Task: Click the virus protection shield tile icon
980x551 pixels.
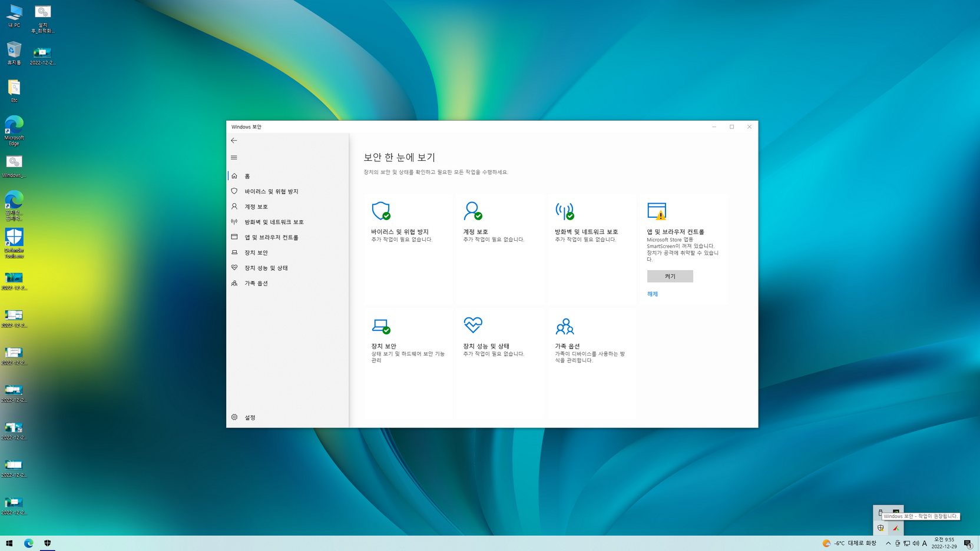Action: [381, 211]
